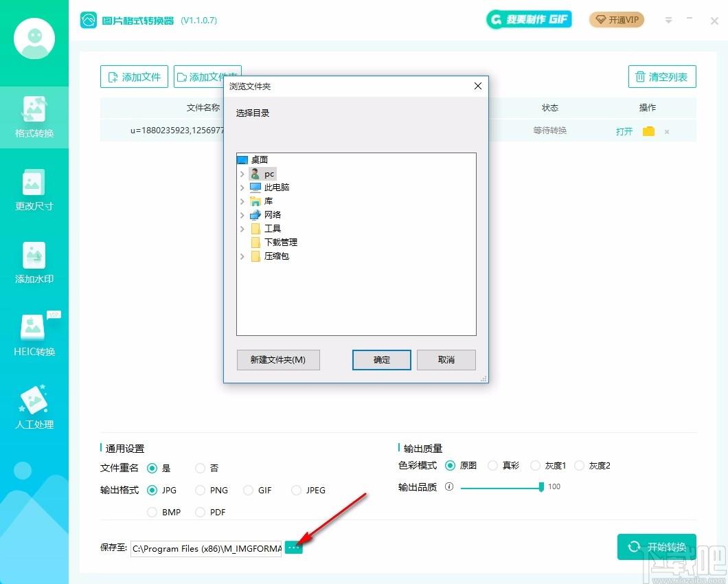Close the 浏览文件夹 dialog
This screenshot has width=728, height=584.
click(x=478, y=86)
